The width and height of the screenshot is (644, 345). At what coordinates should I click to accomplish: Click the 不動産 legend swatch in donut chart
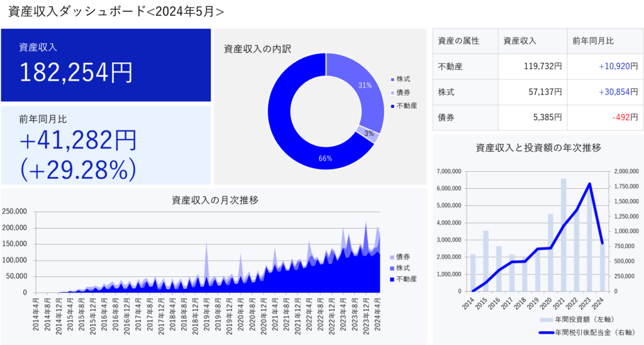(x=392, y=106)
